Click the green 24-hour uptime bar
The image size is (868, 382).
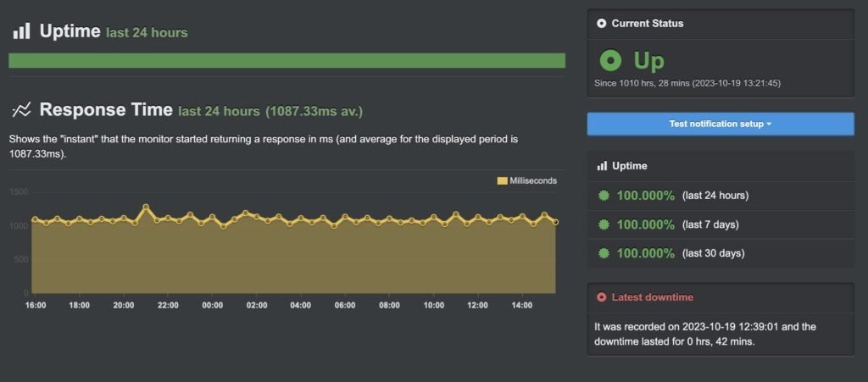click(287, 61)
